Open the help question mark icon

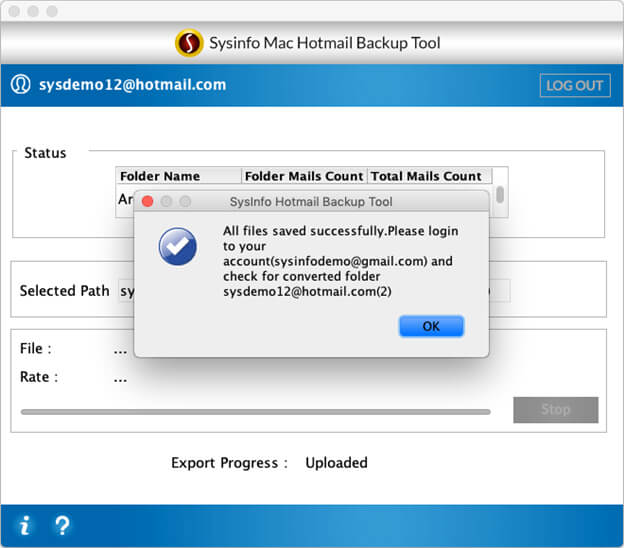pos(62,525)
